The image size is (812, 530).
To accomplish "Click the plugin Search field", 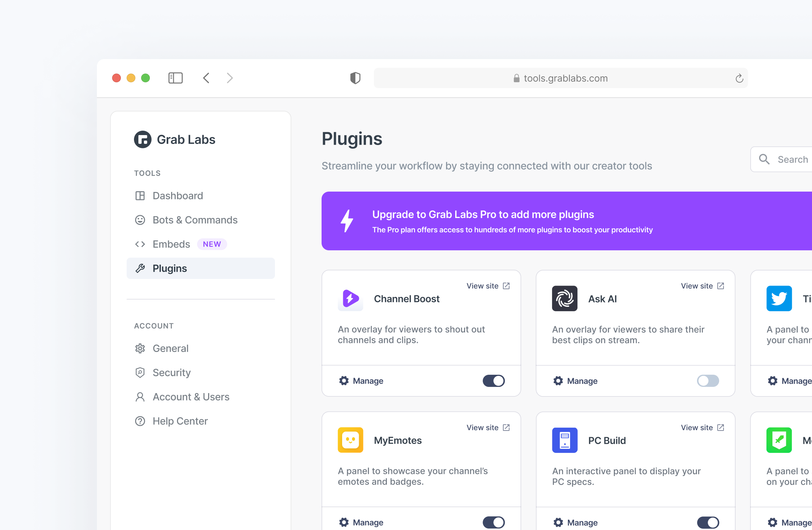I will (x=789, y=159).
